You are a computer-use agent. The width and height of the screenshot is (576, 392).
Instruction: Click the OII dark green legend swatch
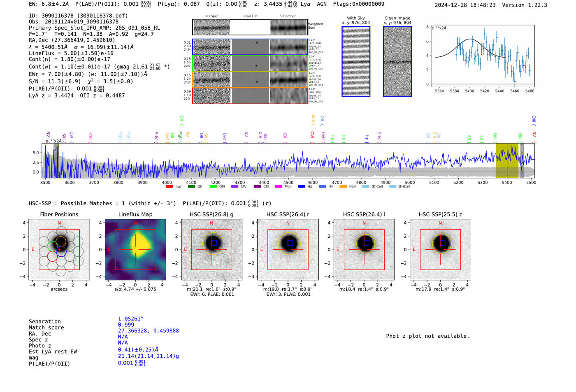(x=191, y=187)
